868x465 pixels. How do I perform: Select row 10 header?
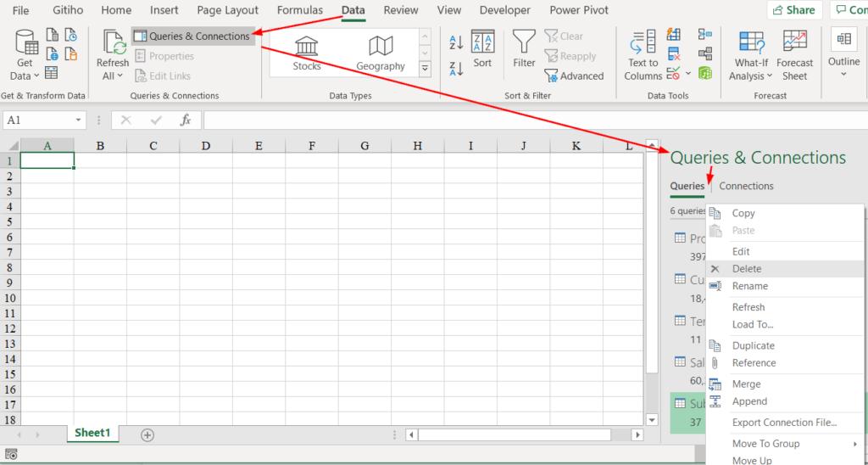pos(8,298)
